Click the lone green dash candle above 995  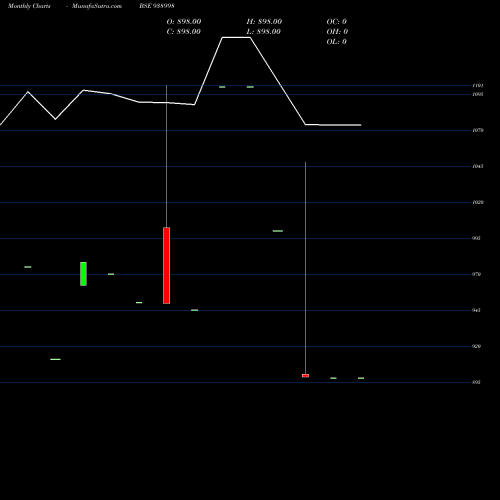coord(278,231)
